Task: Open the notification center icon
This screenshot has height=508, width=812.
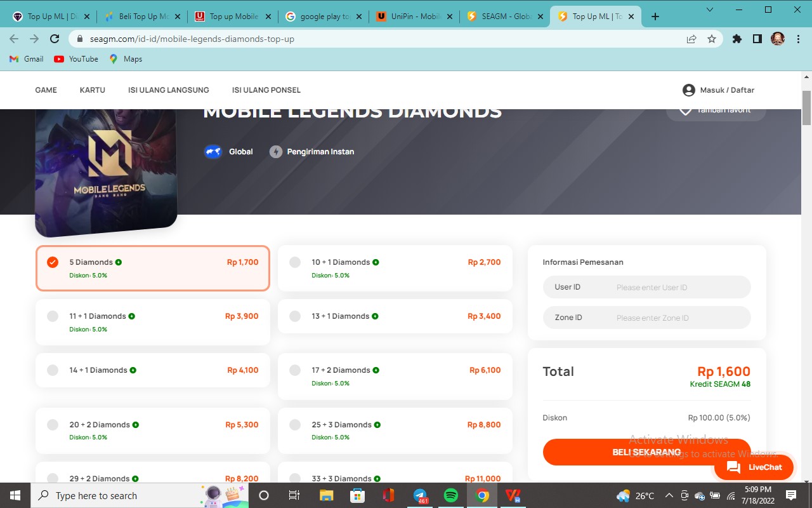Action: click(791, 495)
